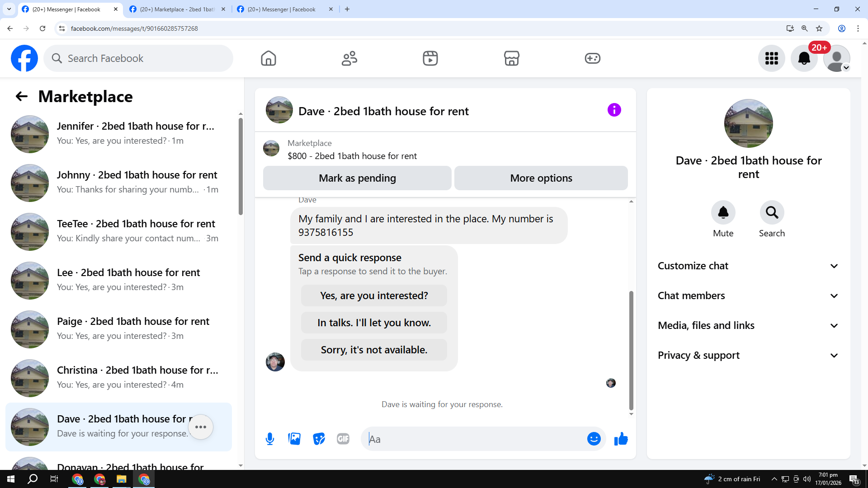Click the chat message scrollbar

point(631,350)
